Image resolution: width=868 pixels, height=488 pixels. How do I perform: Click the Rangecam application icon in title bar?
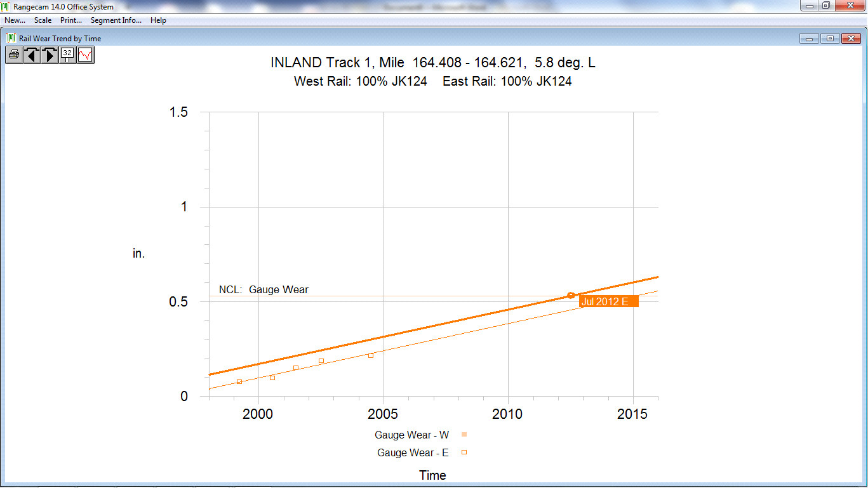pos(6,7)
